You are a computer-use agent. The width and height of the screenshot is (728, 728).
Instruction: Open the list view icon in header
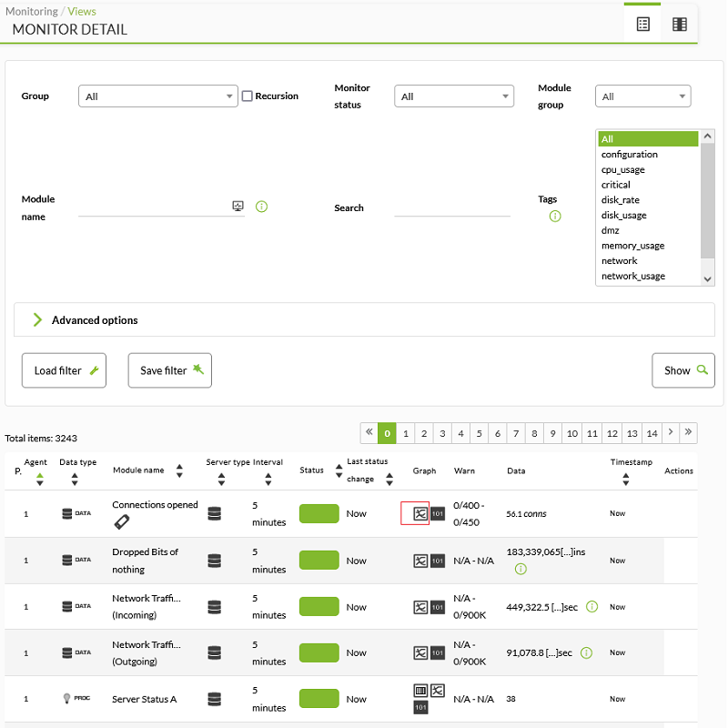[643, 25]
